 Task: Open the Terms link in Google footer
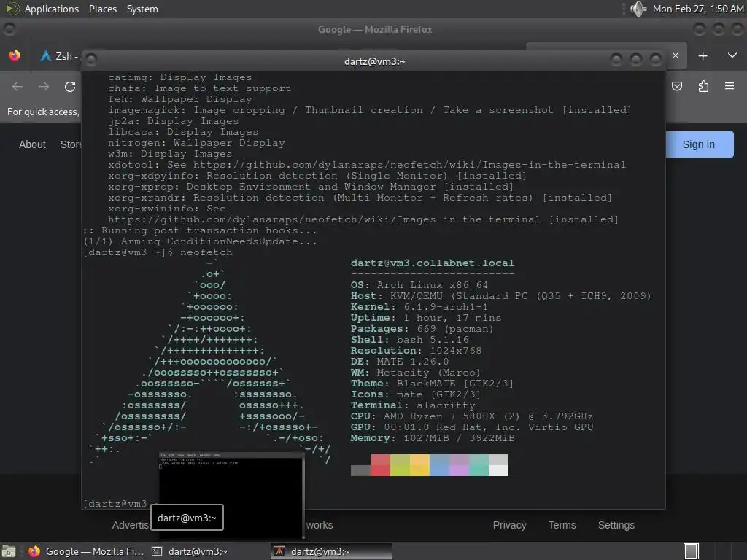coord(562,525)
